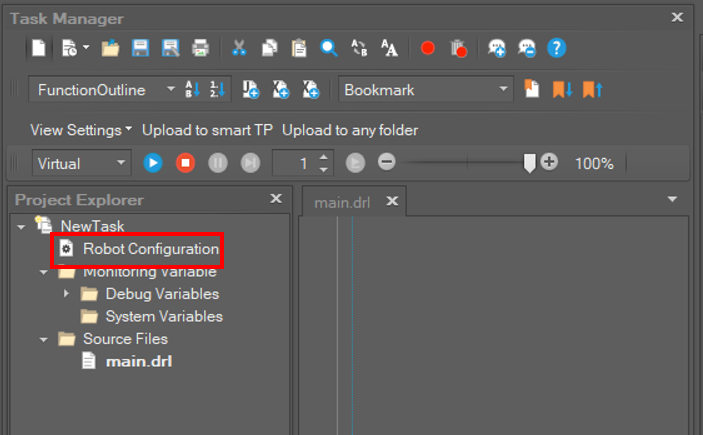This screenshot has height=435, width=703.
Task: Click the New file icon
Action: pyautogui.click(x=38, y=48)
